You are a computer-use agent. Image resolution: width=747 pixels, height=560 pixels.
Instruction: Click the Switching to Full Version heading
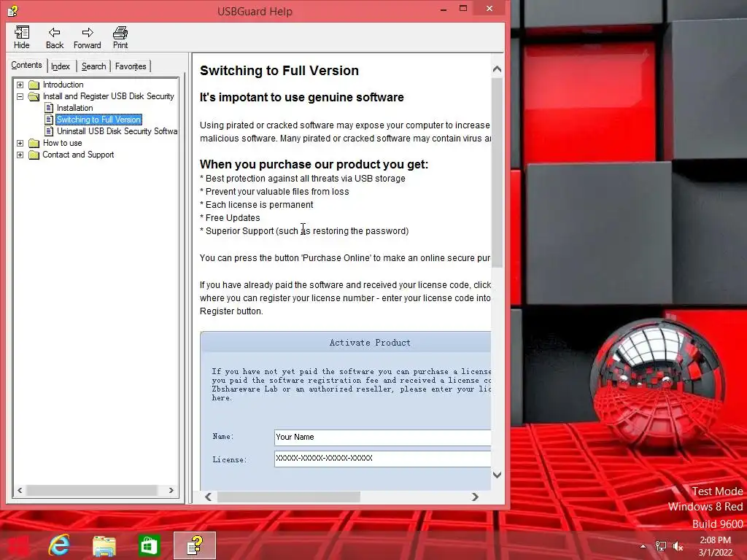(279, 71)
